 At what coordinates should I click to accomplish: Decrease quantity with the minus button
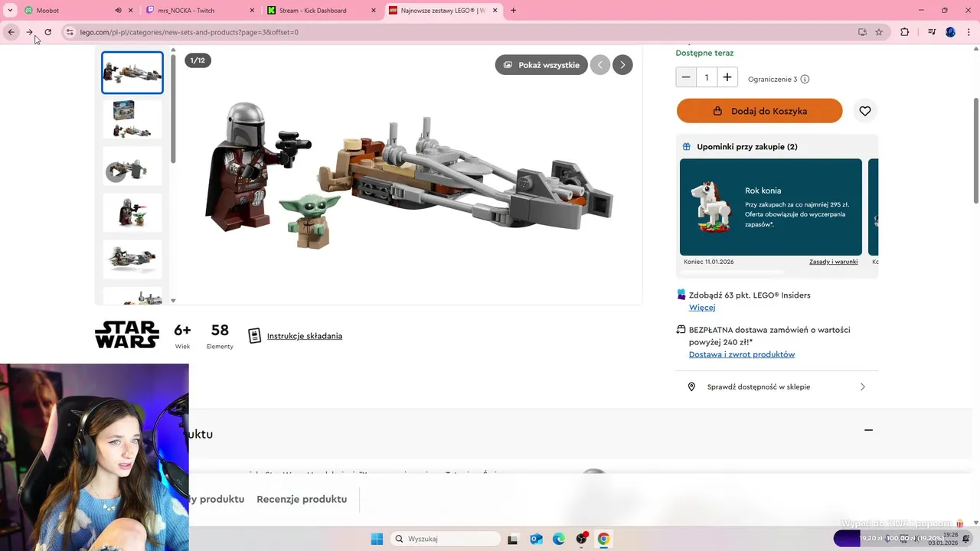686,77
